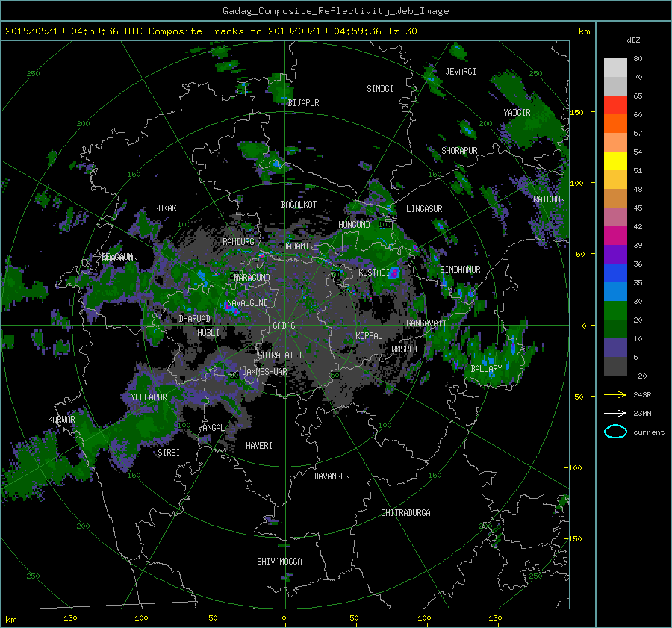The width and height of the screenshot is (672, 628).
Task: Click the magenta echo cell near NAVALGUND
Action: coord(231,308)
